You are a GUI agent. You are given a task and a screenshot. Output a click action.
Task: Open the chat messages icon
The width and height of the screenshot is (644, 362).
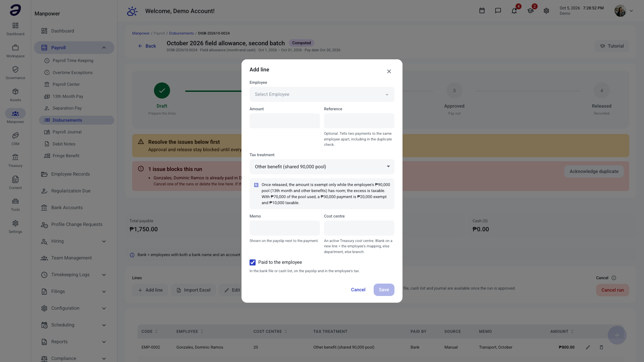[498, 11]
